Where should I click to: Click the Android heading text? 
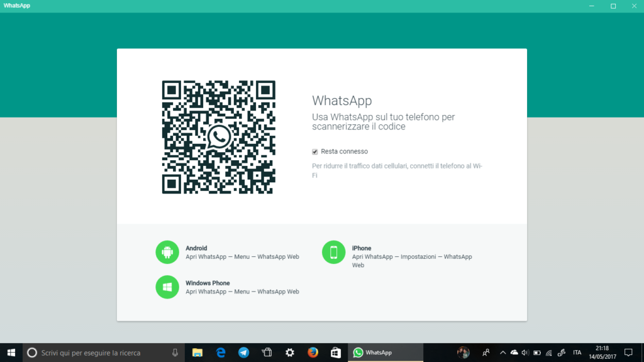[x=196, y=248]
